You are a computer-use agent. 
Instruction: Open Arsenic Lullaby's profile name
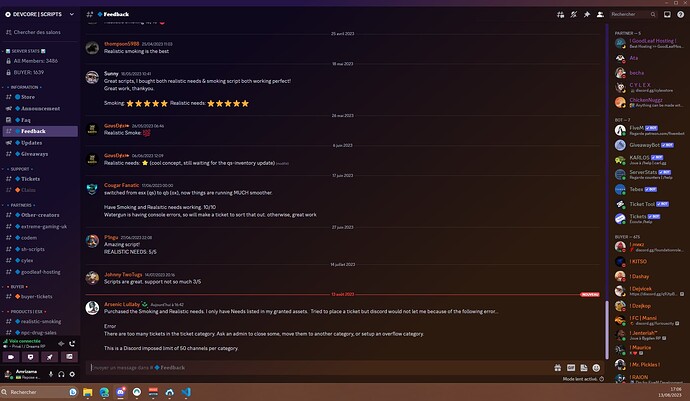coord(122,304)
